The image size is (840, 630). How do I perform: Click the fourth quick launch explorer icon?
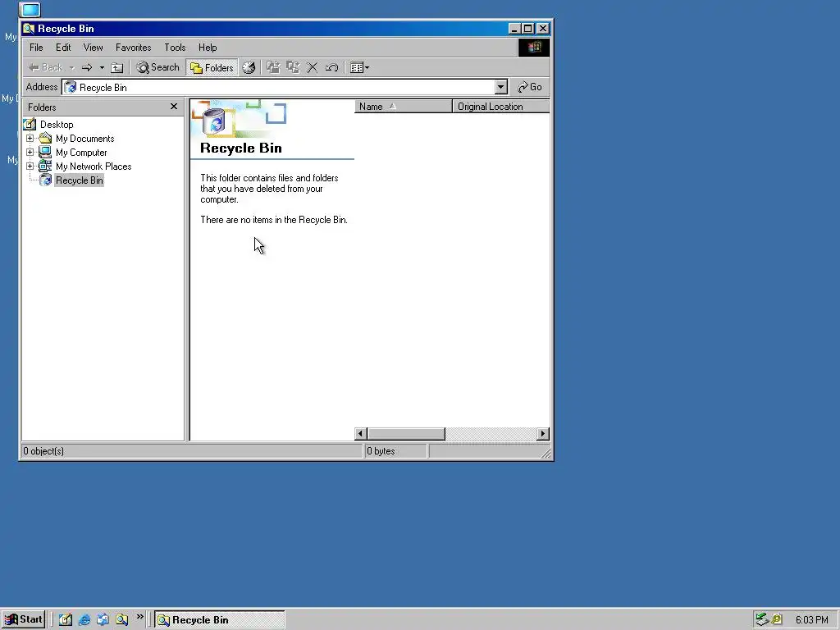coord(121,620)
